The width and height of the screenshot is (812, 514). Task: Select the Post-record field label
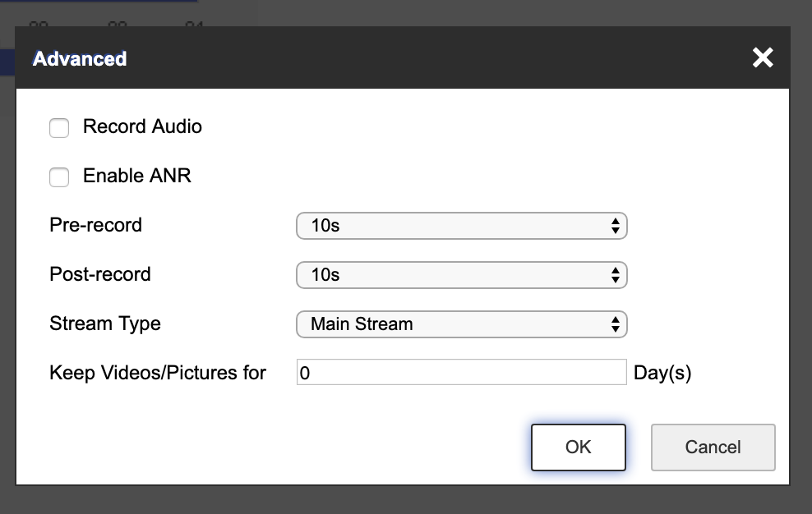[100, 274]
